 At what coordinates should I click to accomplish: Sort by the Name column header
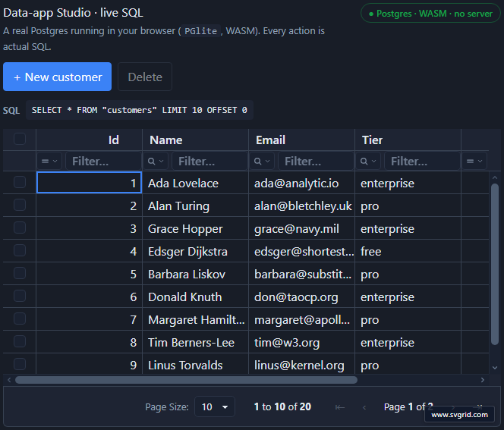195,140
